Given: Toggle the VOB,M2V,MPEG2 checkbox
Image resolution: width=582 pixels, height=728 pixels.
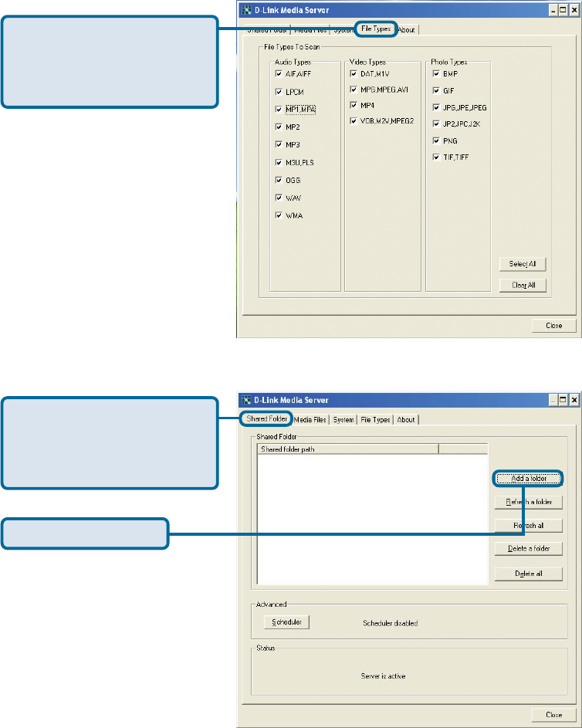Looking at the screenshot, I should coord(354,121).
